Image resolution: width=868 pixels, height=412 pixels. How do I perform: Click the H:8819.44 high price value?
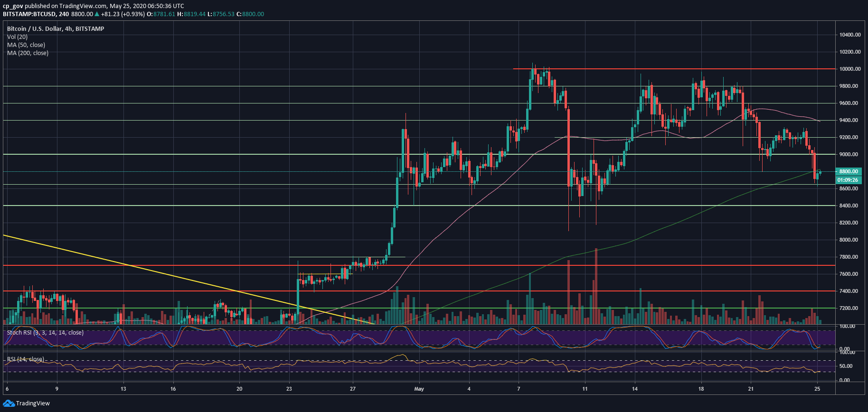[191, 14]
